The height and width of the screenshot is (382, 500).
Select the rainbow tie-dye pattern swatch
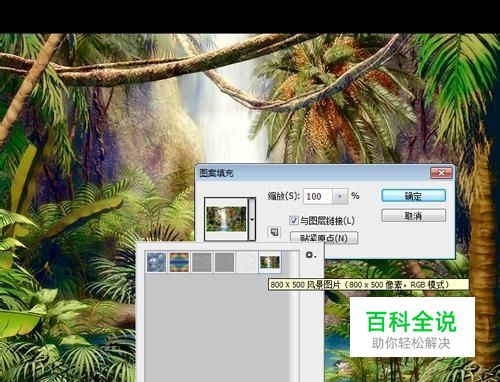[179, 262]
